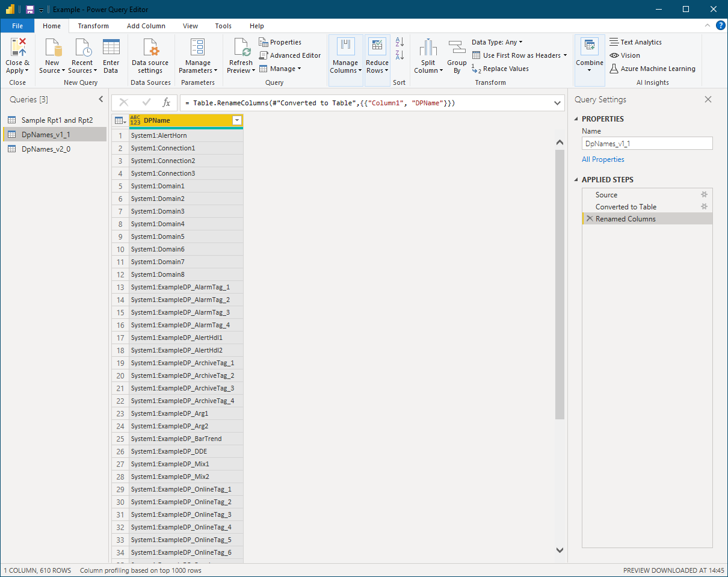Open the DPName column filter dropdown
This screenshot has height=577, width=728.
click(237, 120)
